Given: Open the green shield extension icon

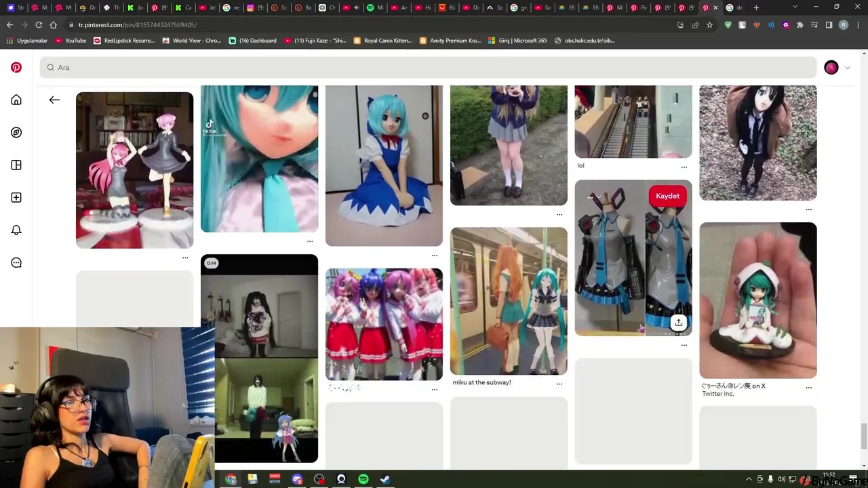Looking at the screenshot, I should pyautogui.click(x=728, y=25).
